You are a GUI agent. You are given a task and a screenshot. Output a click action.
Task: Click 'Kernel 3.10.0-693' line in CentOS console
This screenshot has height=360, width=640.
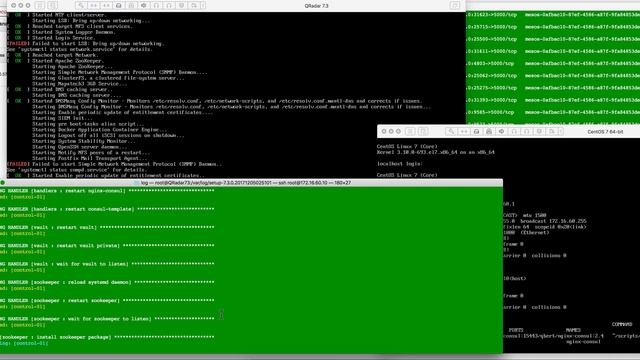(x=436, y=152)
